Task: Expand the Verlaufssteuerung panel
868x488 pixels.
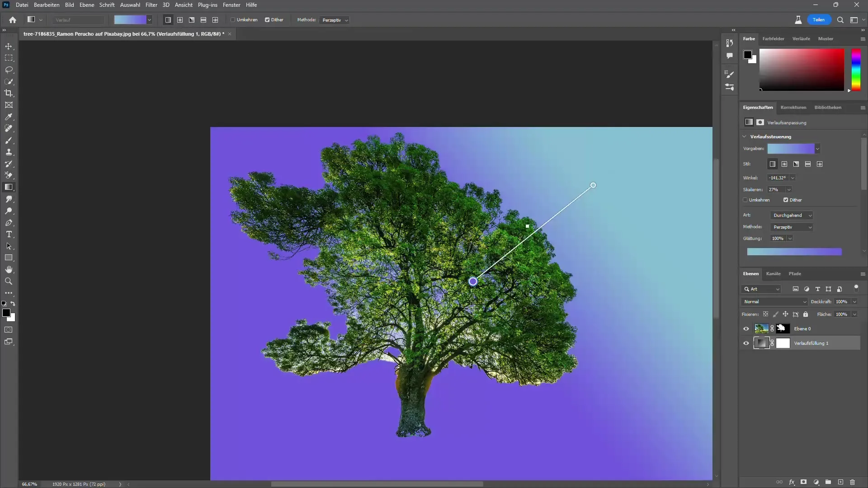Action: pyautogui.click(x=745, y=136)
